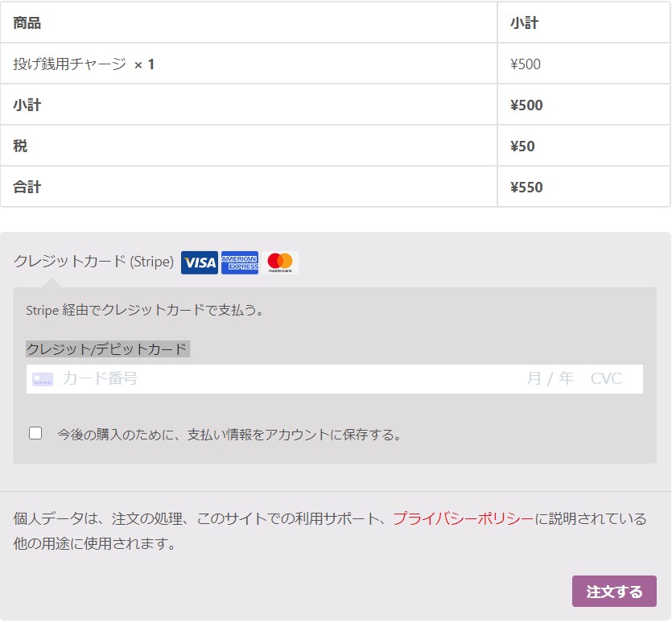Image resolution: width=672 pixels, height=623 pixels.
Task: Open the プライバシーポリシー link
Action: coord(463,519)
